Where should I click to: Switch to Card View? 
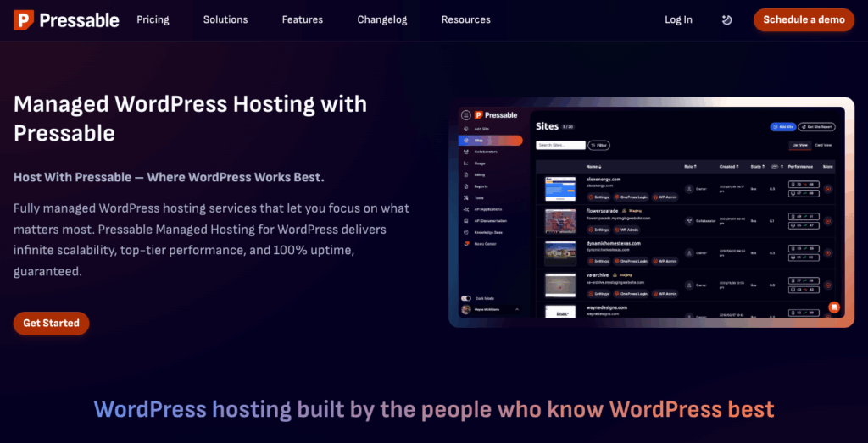[823, 145]
